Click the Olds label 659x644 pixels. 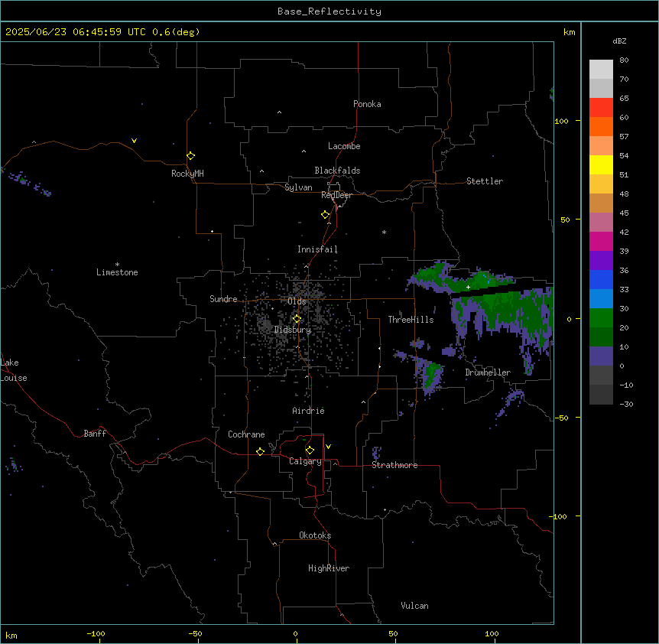tap(297, 301)
